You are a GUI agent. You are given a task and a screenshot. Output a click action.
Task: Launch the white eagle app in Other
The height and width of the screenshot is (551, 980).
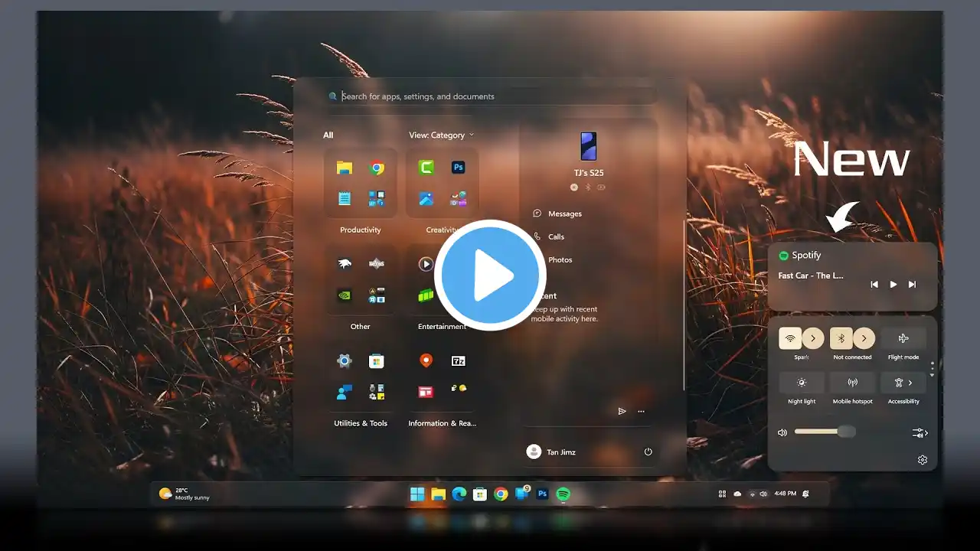click(x=345, y=264)
